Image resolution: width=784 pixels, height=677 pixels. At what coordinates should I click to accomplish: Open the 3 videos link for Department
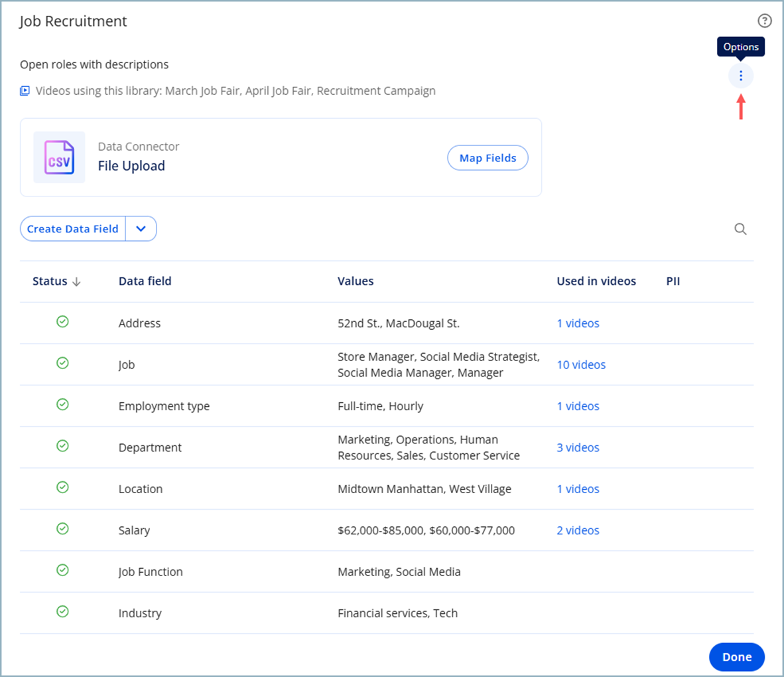[578, 448]
